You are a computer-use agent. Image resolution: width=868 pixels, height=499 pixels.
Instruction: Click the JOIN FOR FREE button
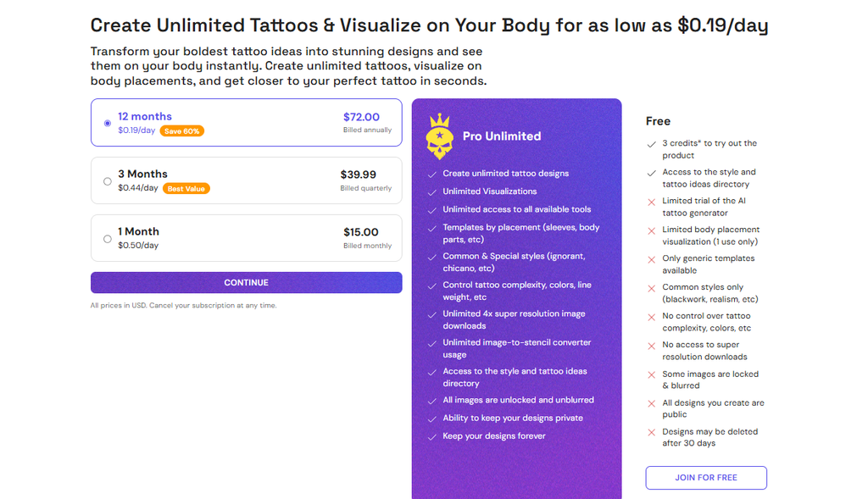pos(706,478)
